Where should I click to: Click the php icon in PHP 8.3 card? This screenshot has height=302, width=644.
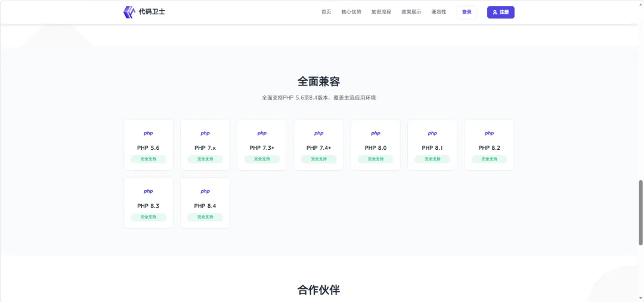pos(148,192)
